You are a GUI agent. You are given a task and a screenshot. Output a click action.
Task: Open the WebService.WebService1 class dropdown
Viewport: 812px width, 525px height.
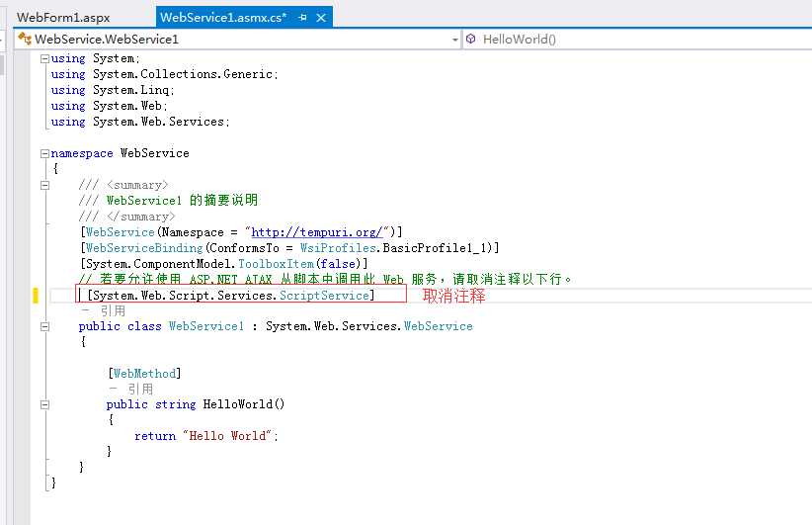coord(454,40)
